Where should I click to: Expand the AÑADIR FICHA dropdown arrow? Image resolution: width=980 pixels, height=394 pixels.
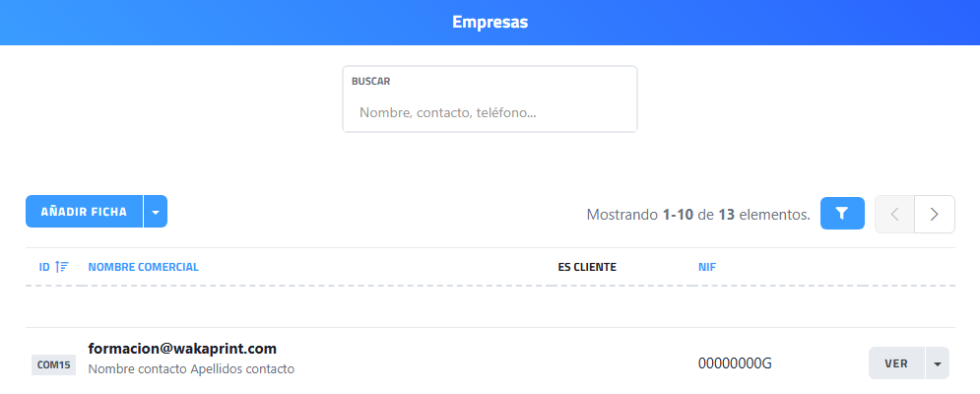tap(156, 212)
